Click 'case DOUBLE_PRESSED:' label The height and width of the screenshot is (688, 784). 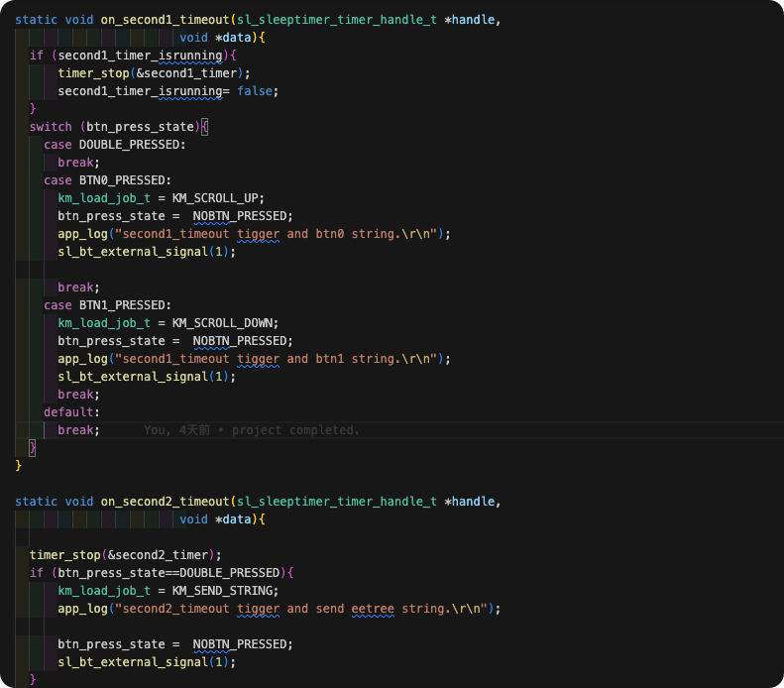point(115,145)
